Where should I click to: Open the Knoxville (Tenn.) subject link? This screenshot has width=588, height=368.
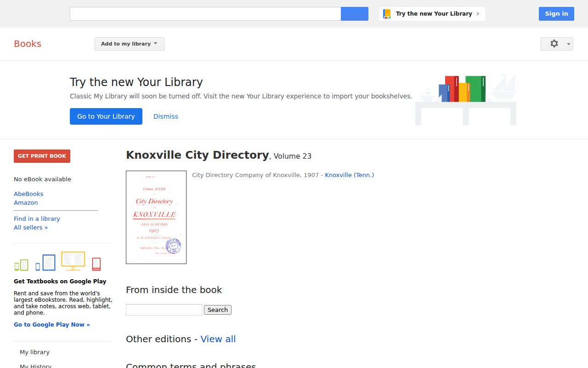point(349,175)
